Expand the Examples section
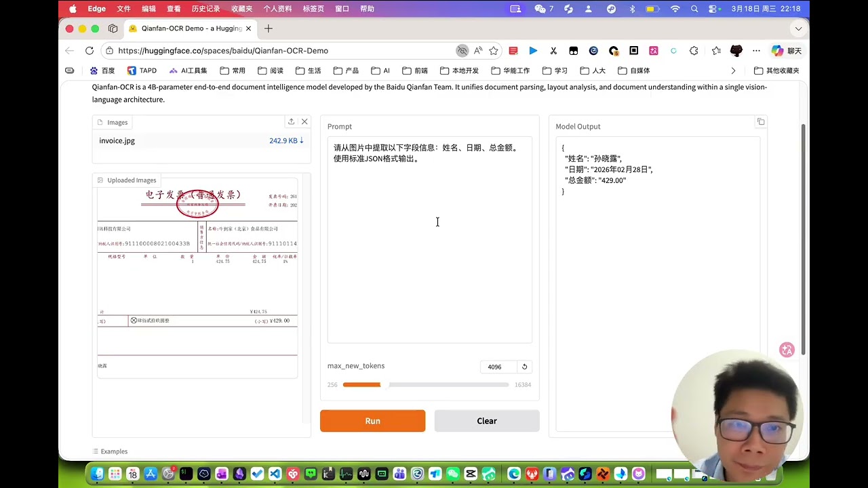This screenshot has height=488, width=868. coord(109,451)
